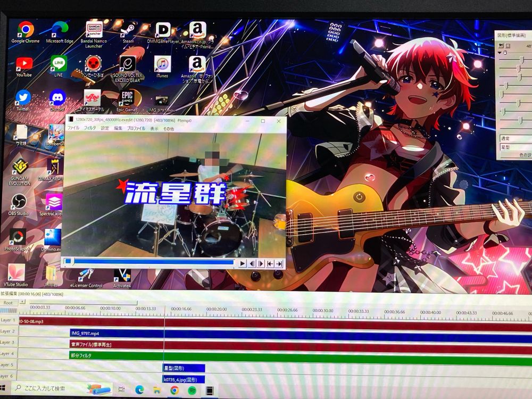Open SpectraLayers desktop icon
This screenshot has width=532, height=399.
tap(53, 205)
